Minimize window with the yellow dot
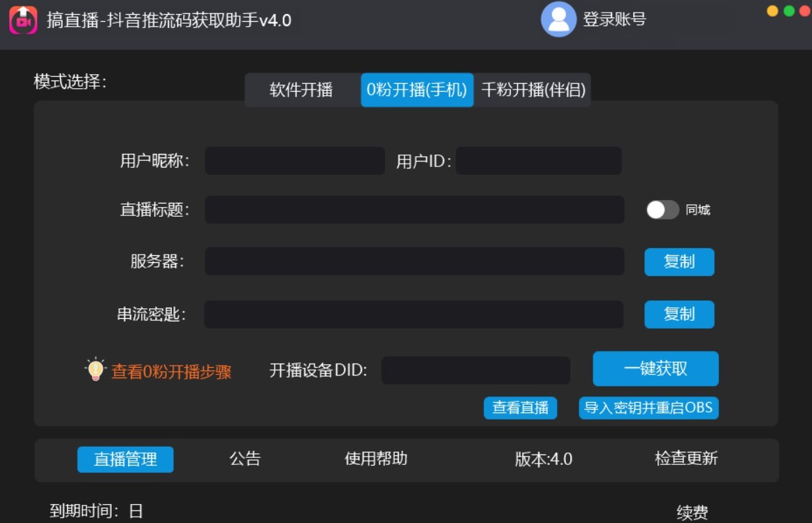This screenshot has height=523, width=812. coord(772,11)
